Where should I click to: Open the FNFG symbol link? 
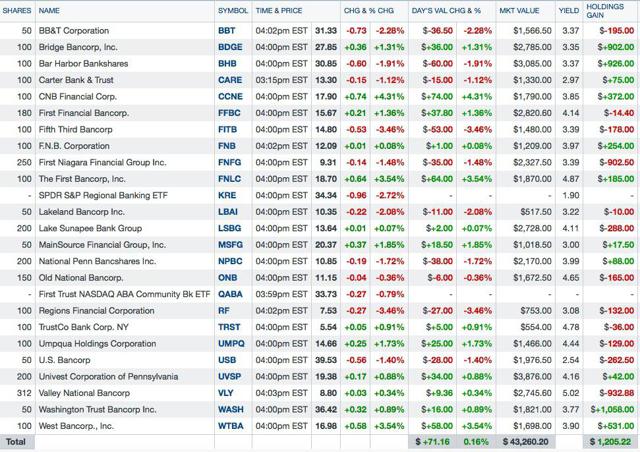229,163
